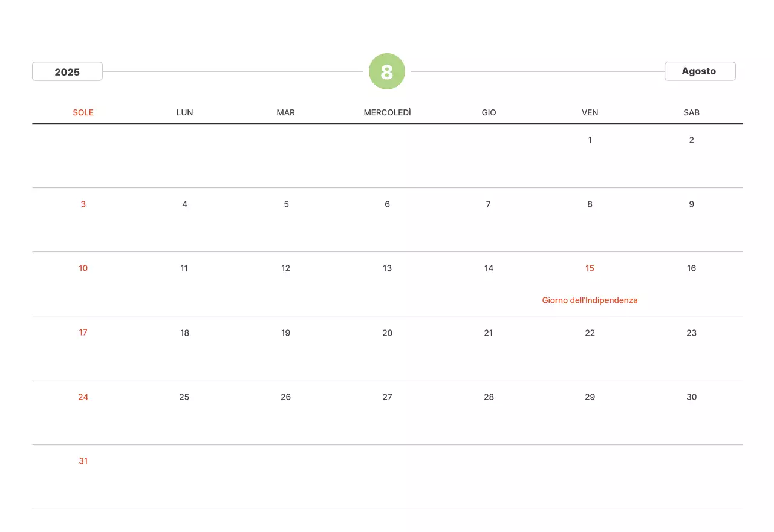The width and height of the screenshot is (774, 532).
Task: Choose the LUN weekday header
Action: coord(184,112)
